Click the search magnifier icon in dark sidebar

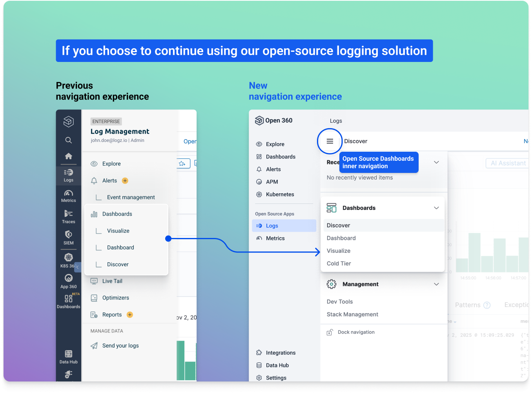(x=68, y=140)
